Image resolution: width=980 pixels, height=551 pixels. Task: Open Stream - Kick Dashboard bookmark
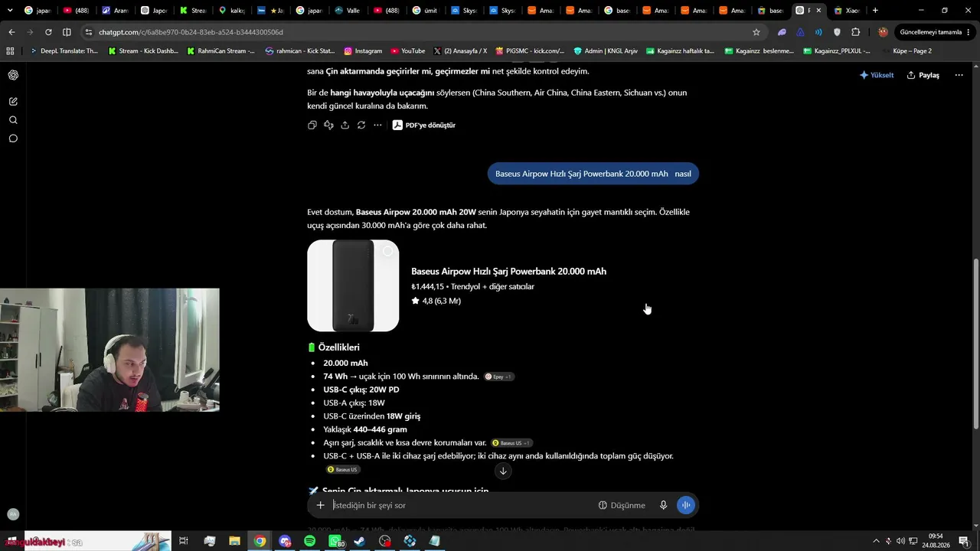[x=143, y=51]
